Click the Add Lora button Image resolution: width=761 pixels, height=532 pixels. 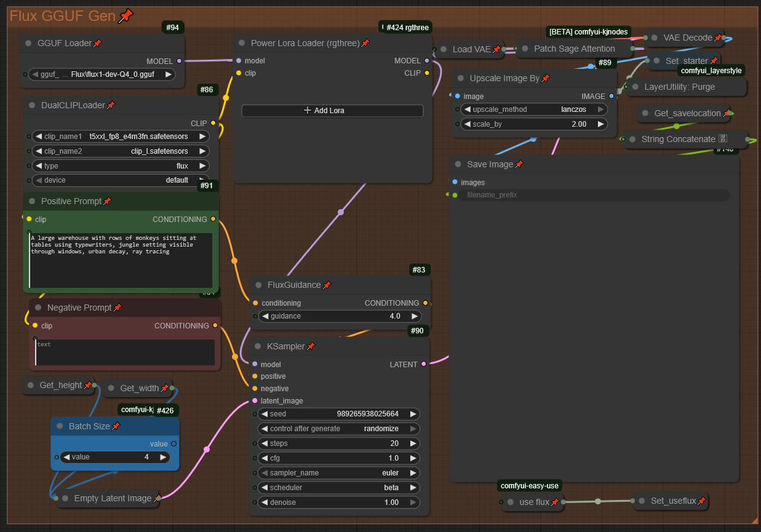click(x=332, y=111)
